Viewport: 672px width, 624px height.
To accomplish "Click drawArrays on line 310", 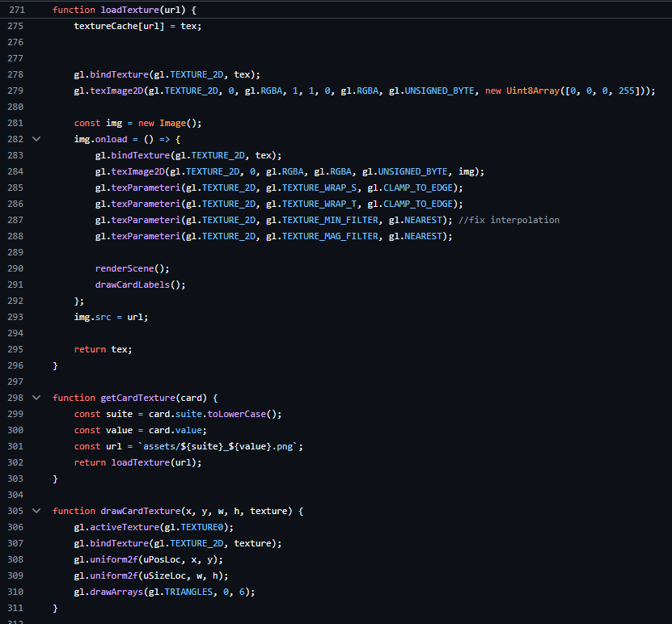I will pyautogui.click(x=116, y=592).
